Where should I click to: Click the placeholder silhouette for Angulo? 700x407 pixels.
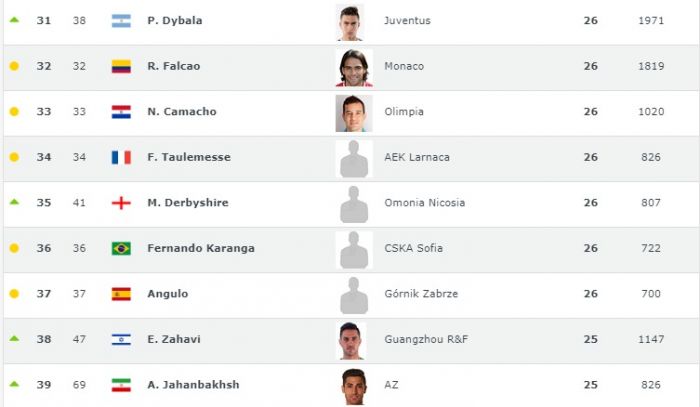coord(353,295)
